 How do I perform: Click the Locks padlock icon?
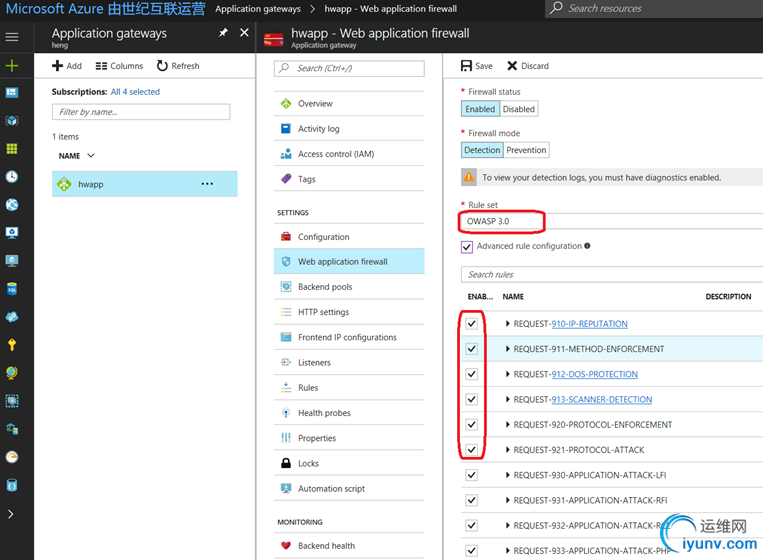pyautogui.click(x=286, y=463)
